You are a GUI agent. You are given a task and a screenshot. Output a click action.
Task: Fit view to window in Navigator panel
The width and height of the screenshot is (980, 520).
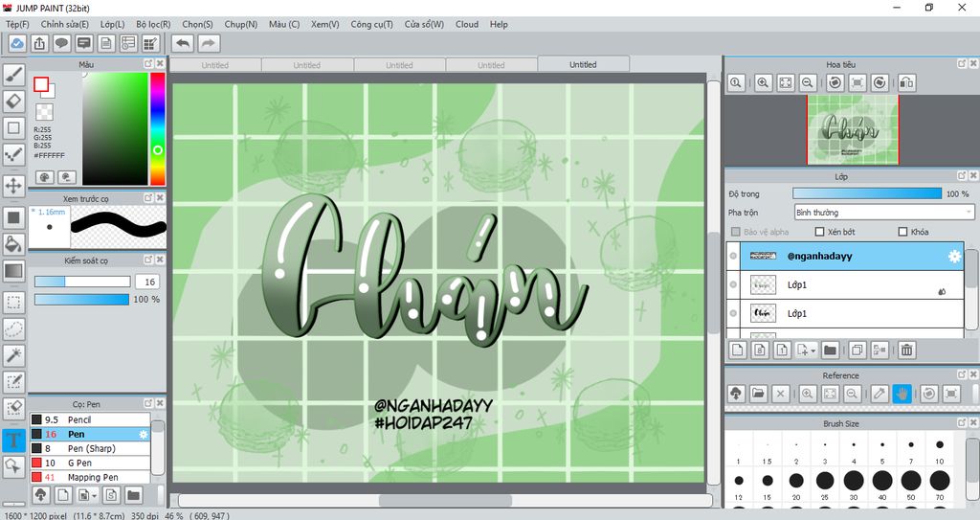(x=786, y=82)
